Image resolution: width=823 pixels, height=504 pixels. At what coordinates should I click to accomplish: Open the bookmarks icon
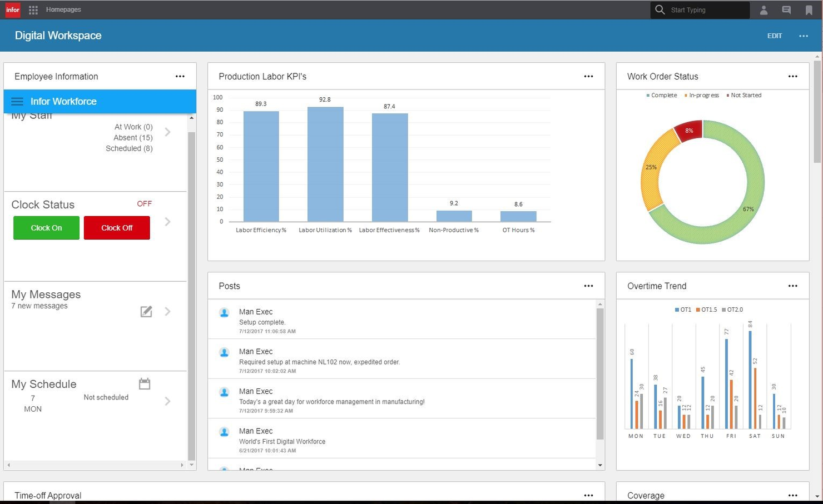tap(809, 9)
